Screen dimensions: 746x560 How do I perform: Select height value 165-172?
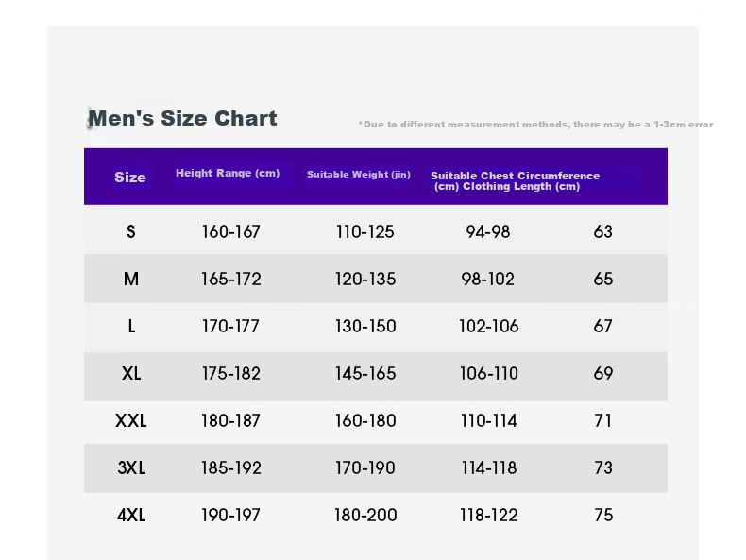tap(230, 279)
